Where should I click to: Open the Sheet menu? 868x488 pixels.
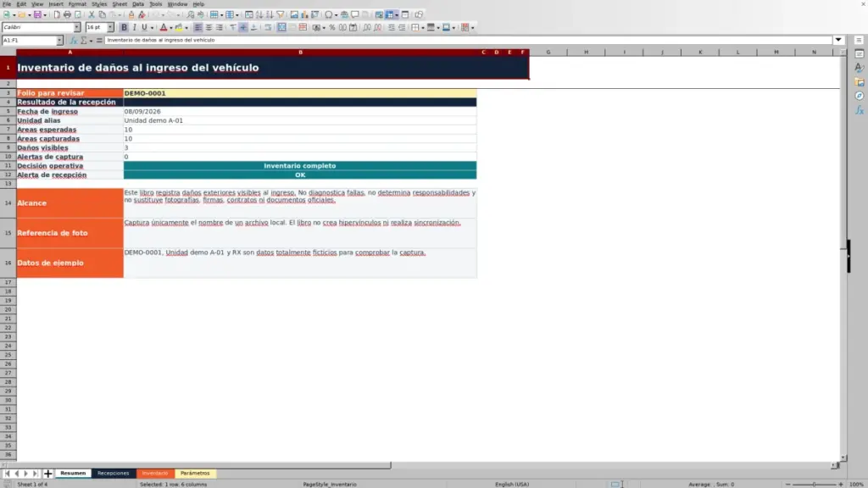pyautogui.click(x=120, y=4)
